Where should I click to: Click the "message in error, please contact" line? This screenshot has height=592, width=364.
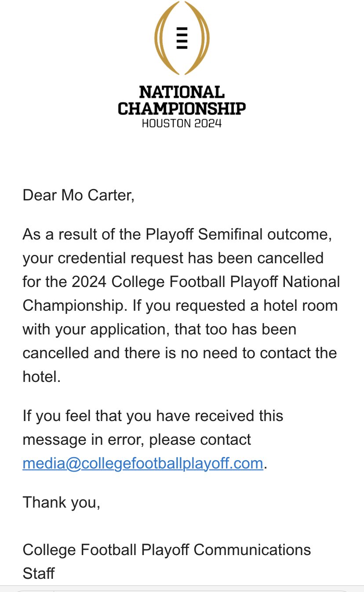point(137,439)
